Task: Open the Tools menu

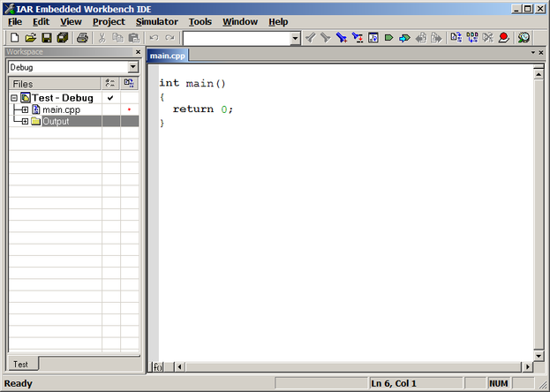Action: coord(200,22)
